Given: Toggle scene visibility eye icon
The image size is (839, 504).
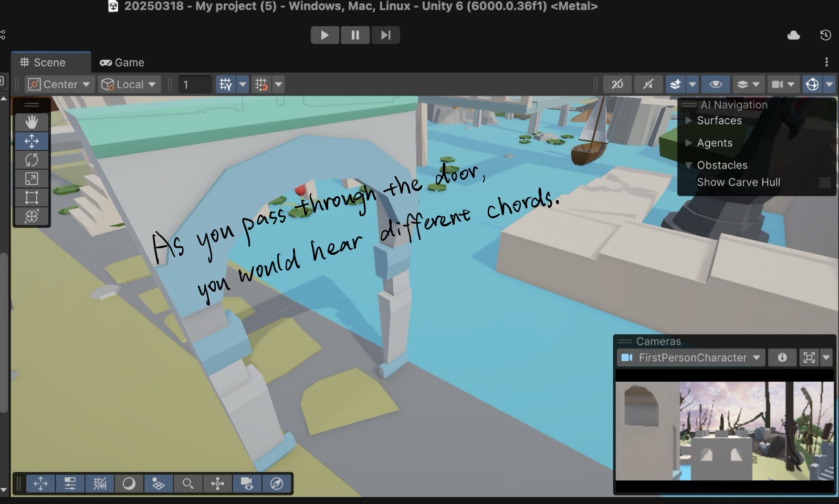Looking at the screenshot, I should [715, 84].
